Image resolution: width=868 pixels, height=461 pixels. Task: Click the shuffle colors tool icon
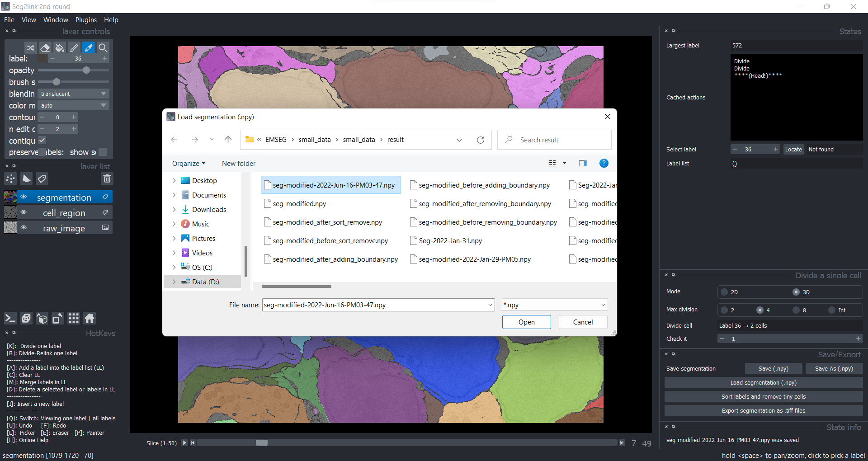pos(30,47)
